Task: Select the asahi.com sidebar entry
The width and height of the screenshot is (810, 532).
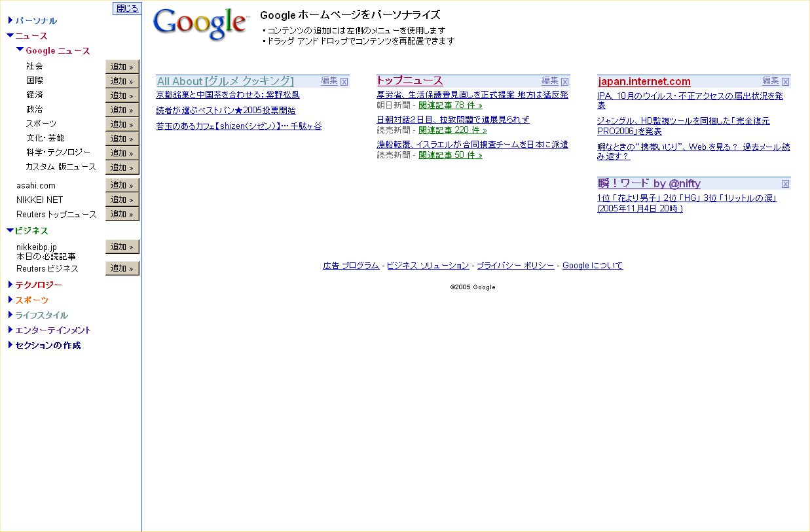Action: 36,185
